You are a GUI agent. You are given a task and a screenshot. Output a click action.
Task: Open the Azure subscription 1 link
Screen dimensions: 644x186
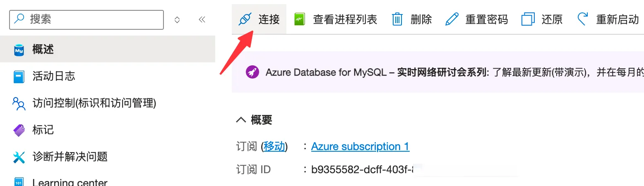click(360, 146)
